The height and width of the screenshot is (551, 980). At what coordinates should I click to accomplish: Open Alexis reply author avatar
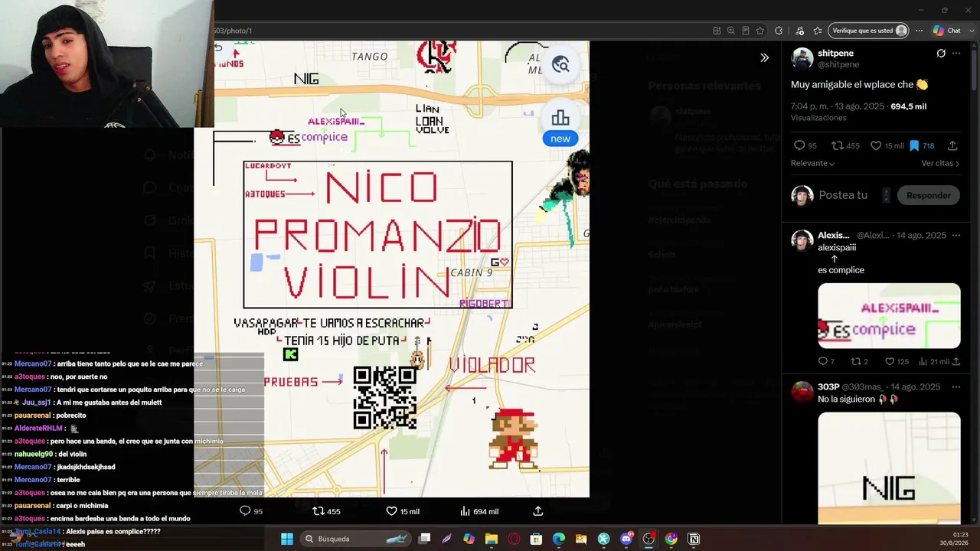pos(802,240)
